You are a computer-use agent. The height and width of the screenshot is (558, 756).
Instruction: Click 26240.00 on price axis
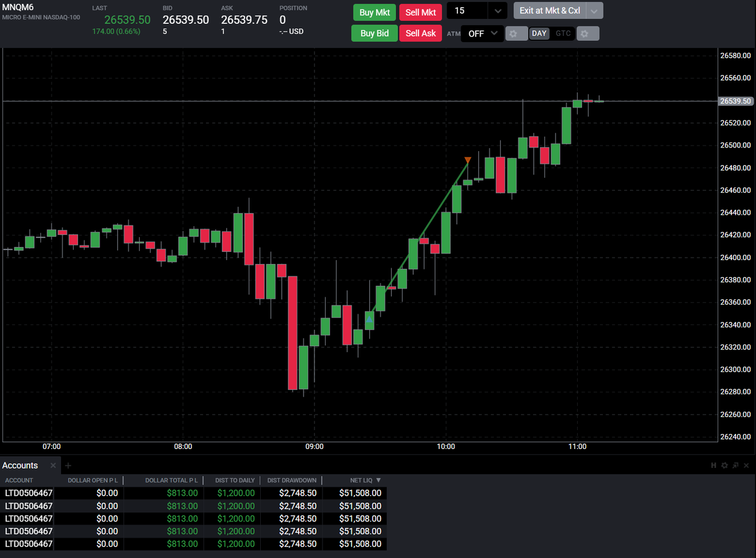click(x=735, y=437)
